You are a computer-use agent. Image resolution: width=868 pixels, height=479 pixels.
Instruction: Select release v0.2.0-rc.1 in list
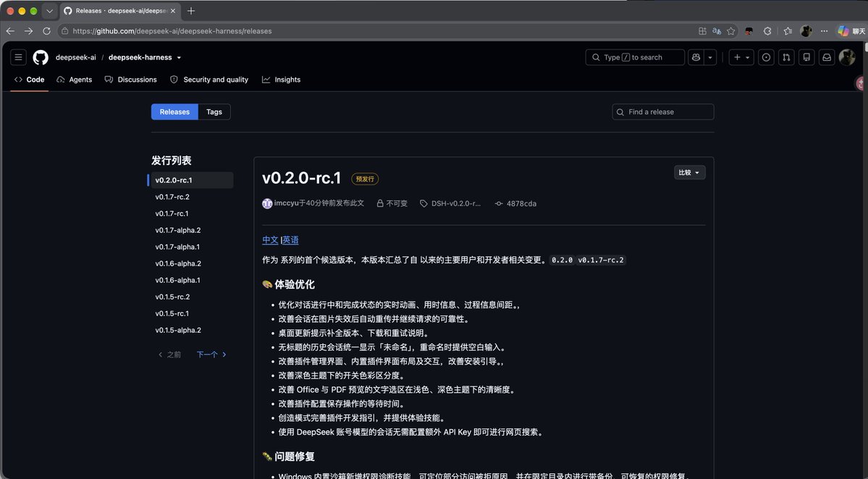click(x=190, y=180)
